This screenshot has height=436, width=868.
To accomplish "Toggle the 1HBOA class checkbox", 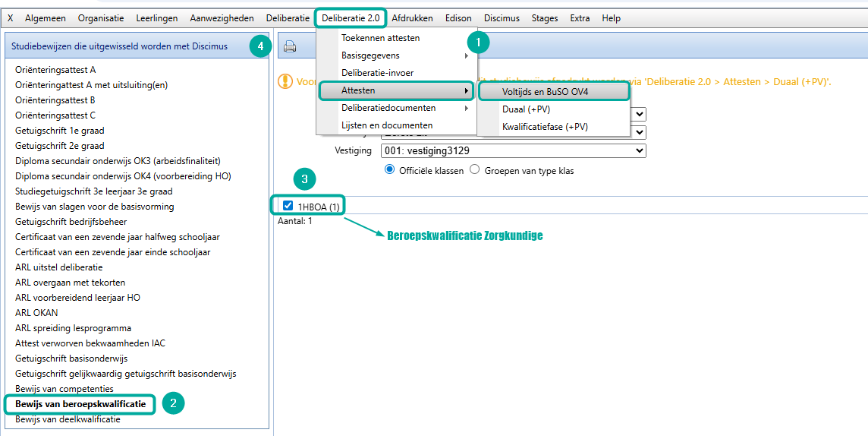I will tap(288, 206).
